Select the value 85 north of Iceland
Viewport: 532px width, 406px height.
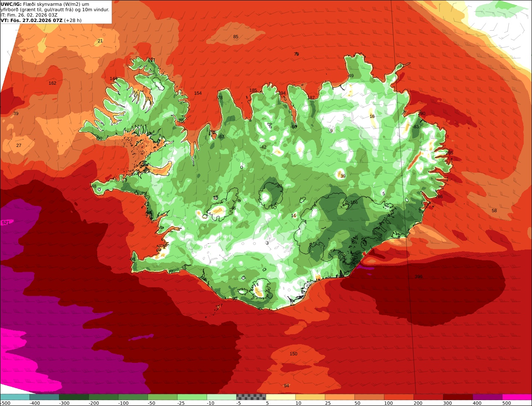click(236, 37)
